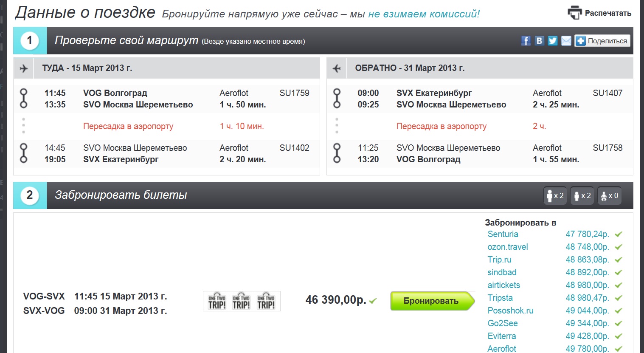Open the ozon.travel booking link
Image resolution: width=644 pixels, height=353 pixels.
[x=508, y=247]
